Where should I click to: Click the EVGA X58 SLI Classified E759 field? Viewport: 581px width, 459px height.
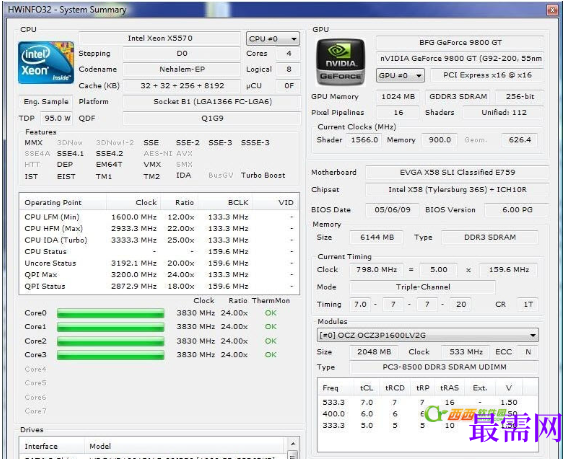click(x=457, y=173)
